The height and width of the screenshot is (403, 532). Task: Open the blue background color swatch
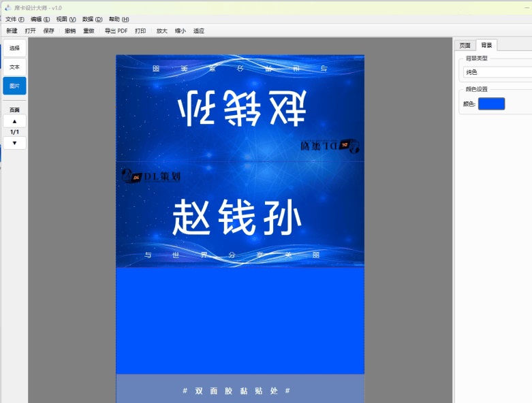[x=491, y=103]
